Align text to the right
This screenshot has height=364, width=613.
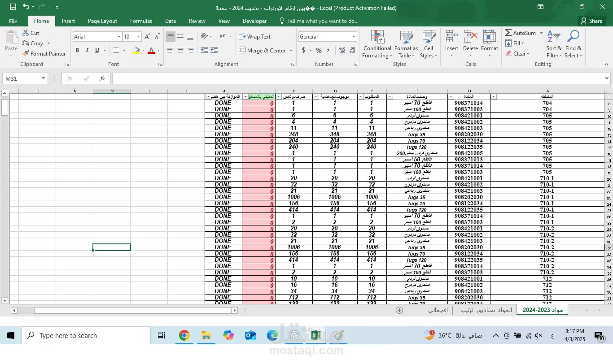(x=190, y=50)
